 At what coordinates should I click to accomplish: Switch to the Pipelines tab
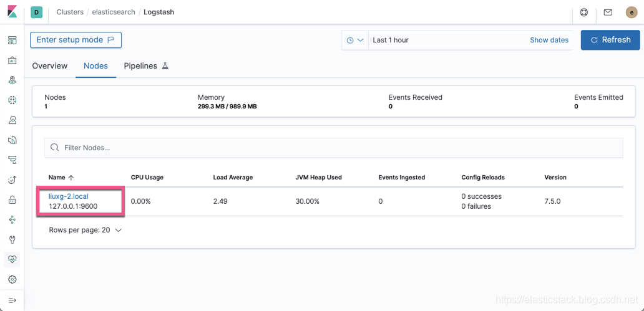[146, 65]
